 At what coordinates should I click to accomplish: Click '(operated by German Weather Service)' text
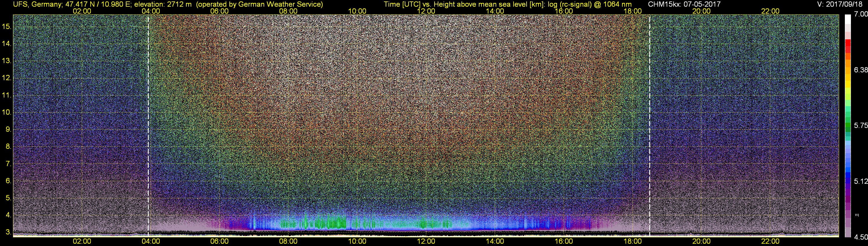[x=260, y=4]
